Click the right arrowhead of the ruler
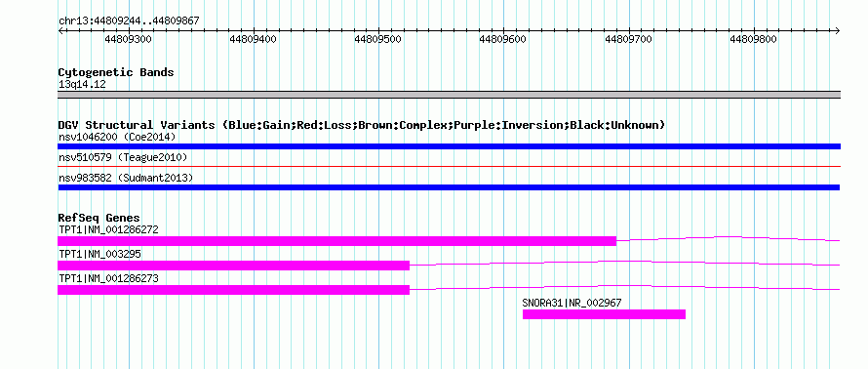Screen dimensions: 868x369 click(x=838, y=30)
